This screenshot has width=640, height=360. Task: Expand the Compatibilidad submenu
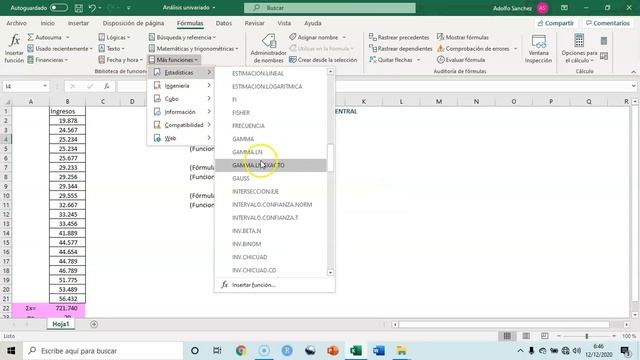click(x=182, y=125)
